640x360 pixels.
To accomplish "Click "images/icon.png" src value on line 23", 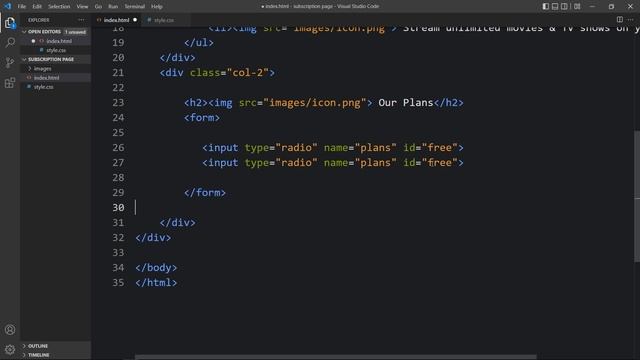I will click(315, 102).
